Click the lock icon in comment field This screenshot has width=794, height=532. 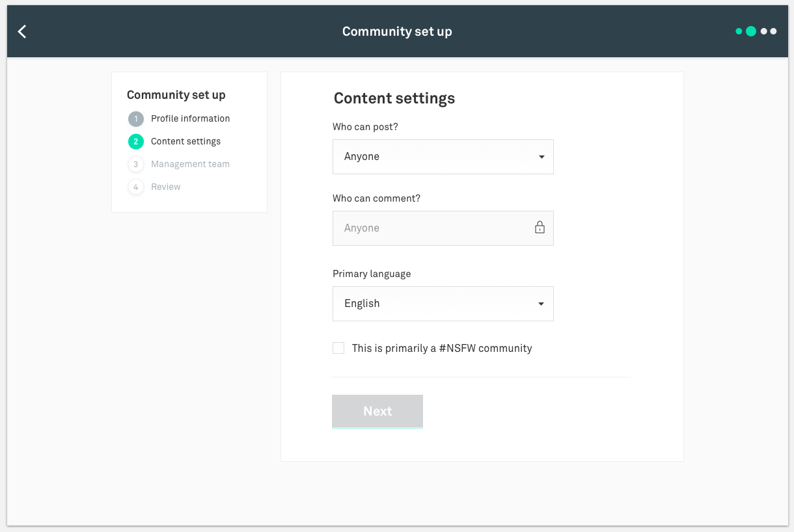[540, 228]
